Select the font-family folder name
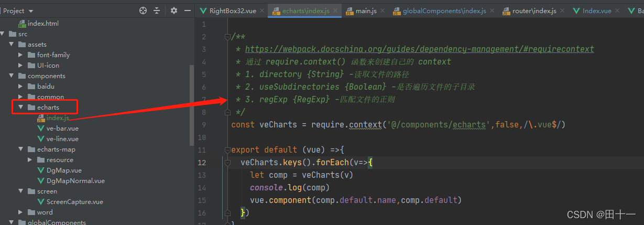Viewport: 644px width, 225px height. (x=53, y=55)
